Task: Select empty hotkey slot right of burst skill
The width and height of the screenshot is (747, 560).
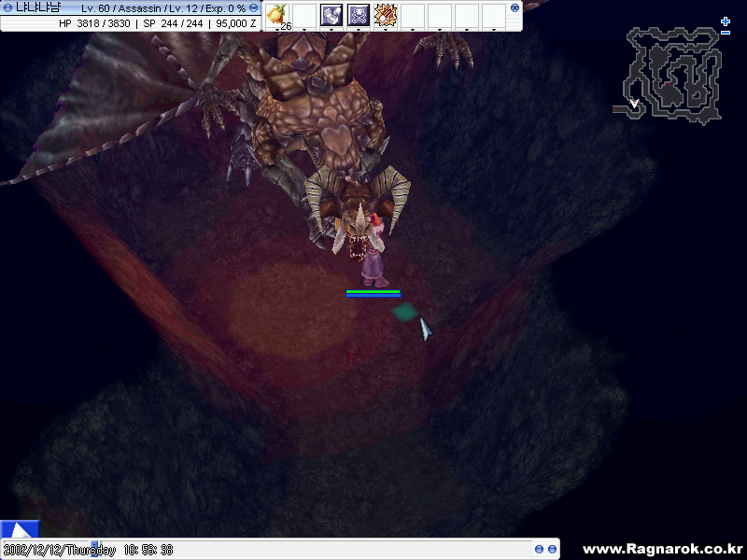Action: point(413,15)
